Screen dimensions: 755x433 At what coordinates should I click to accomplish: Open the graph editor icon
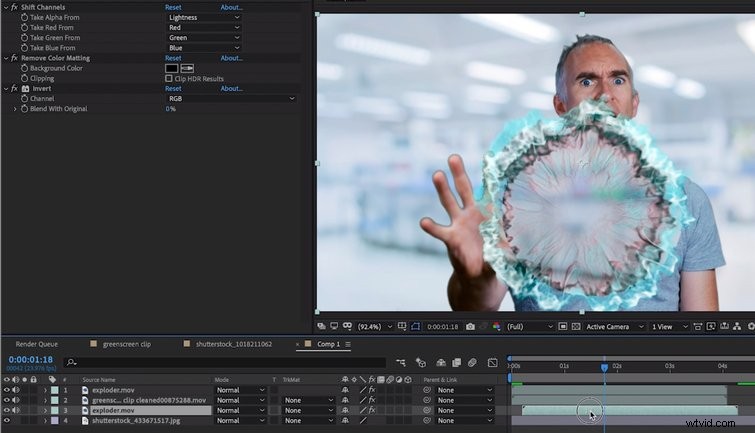click(493, 362)
